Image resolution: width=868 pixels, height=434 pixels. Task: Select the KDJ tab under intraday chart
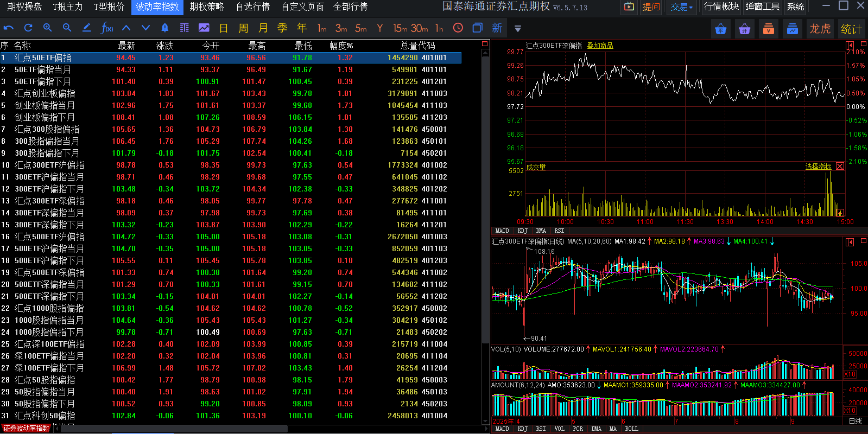click(x=522, y=231)
